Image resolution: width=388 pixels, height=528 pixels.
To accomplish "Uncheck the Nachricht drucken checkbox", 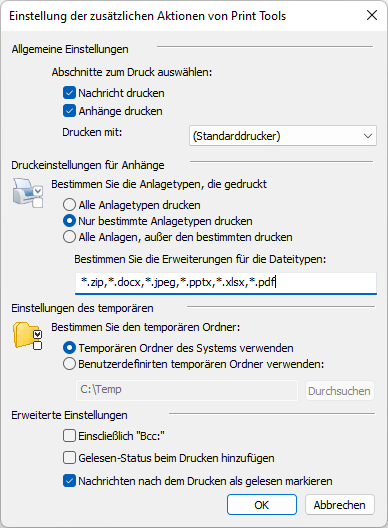I will 69,93.
